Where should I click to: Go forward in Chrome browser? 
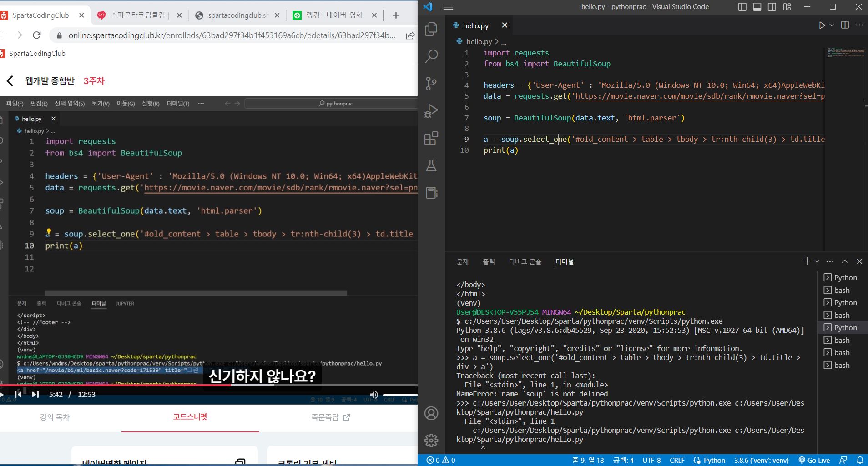tap(18, 35)
